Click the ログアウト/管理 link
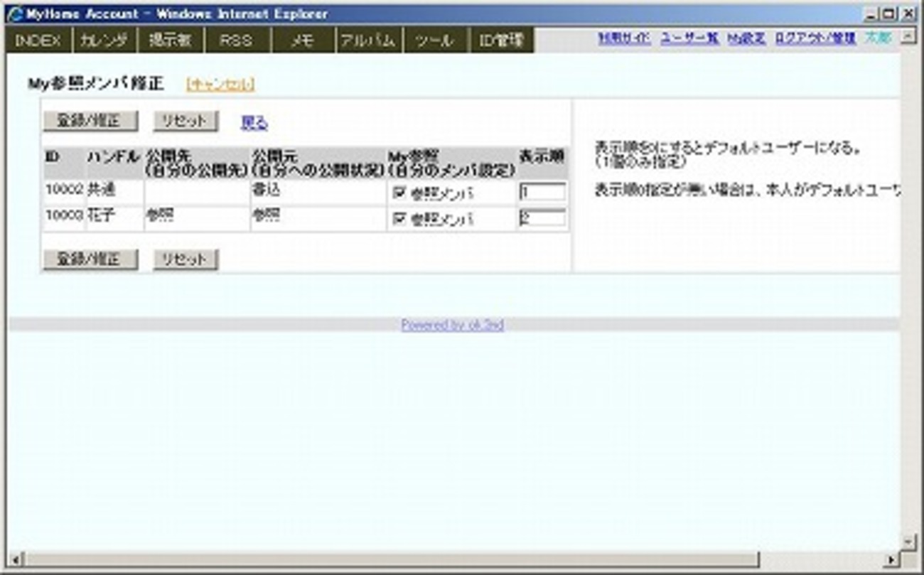Viewport: 924px width, 575px height. [x=815, y=38]
